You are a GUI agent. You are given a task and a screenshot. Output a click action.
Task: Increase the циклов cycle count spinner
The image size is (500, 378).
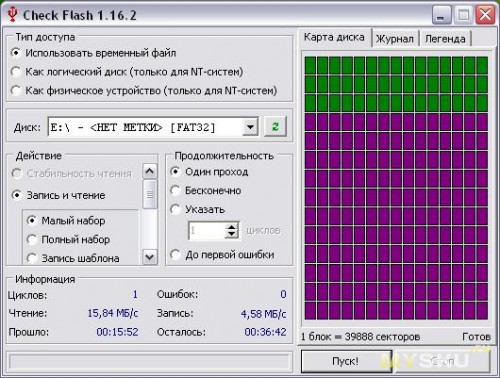[x=232, y=226]
